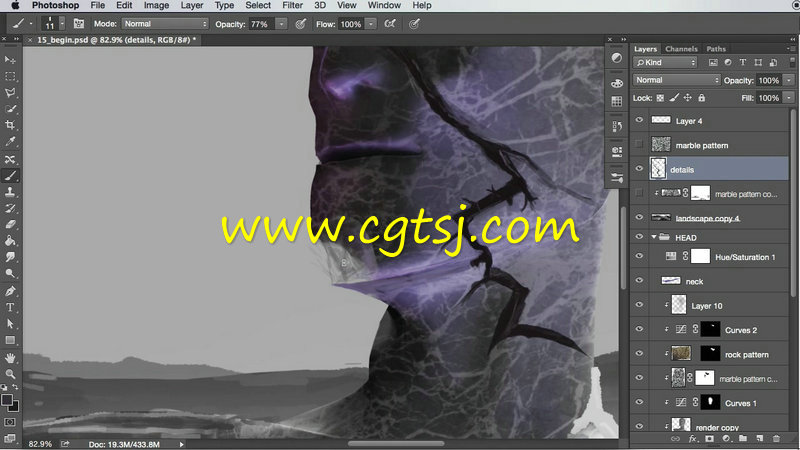Select the Path Selection tool
Viewport: 800px width, 450px height.
pos(10,323)
